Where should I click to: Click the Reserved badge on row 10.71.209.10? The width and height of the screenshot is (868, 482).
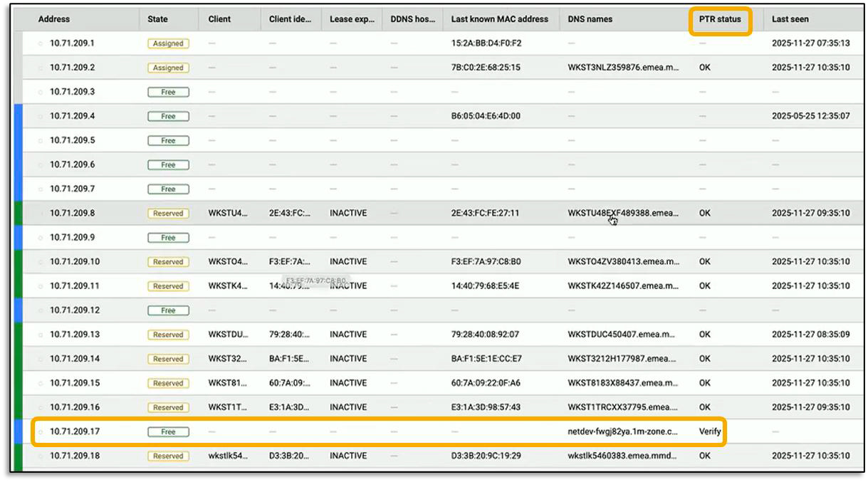168,261
